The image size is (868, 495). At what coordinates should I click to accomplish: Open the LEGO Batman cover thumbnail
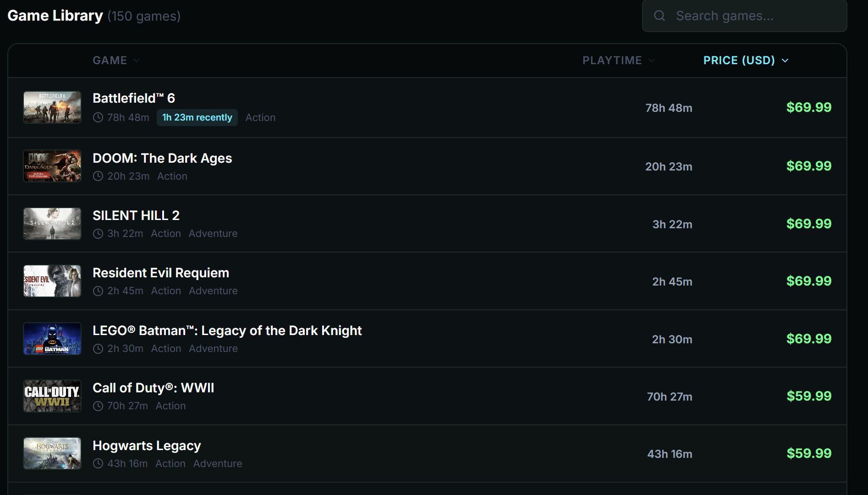point(52,339)
